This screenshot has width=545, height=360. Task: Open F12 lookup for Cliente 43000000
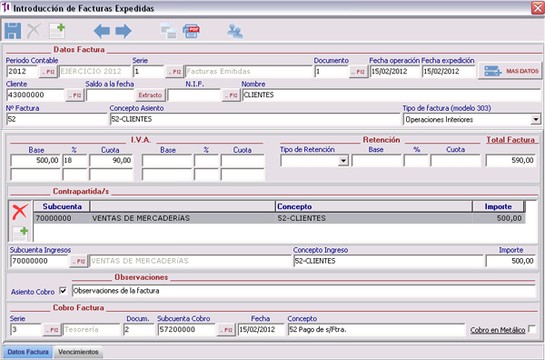point(75,95)
